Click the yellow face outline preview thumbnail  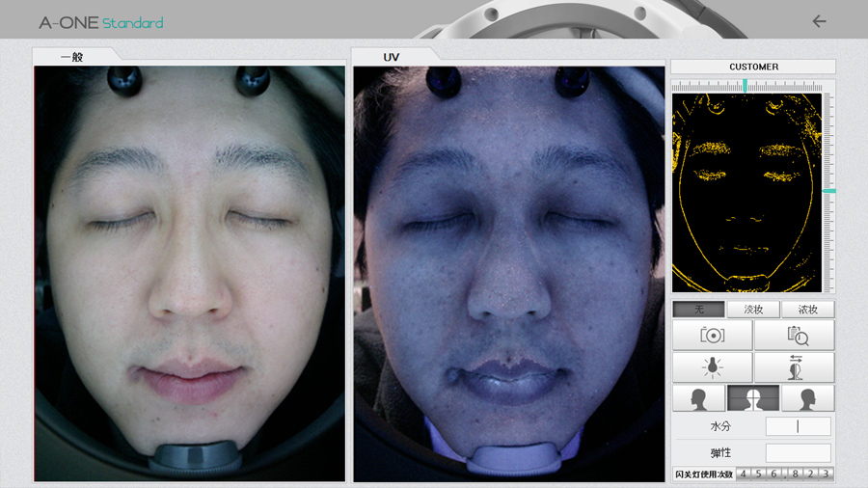[746, 192]
